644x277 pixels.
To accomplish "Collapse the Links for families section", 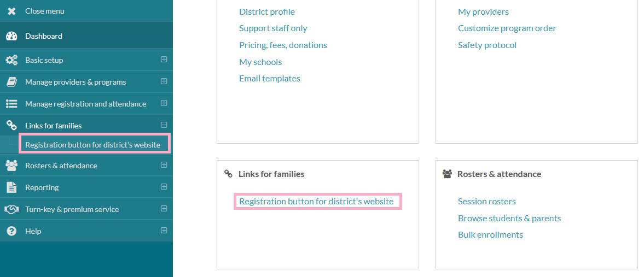I will 164,125.
